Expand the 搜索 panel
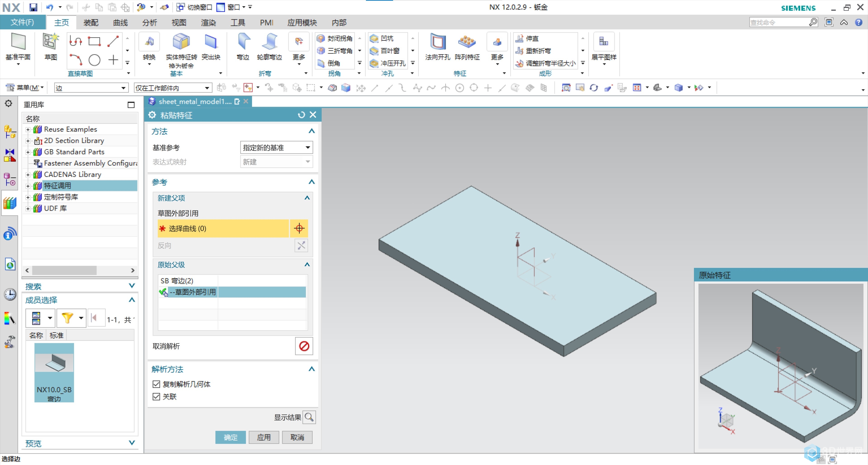 (x=132, y=286)
